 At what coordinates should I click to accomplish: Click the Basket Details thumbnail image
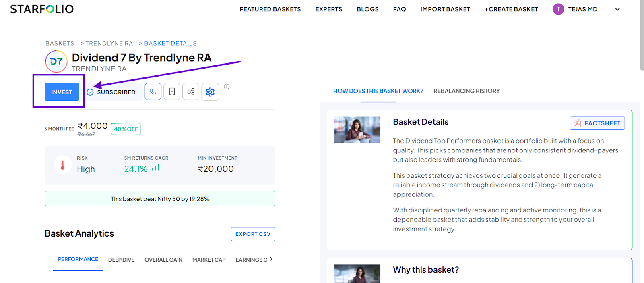coord(357,129)
